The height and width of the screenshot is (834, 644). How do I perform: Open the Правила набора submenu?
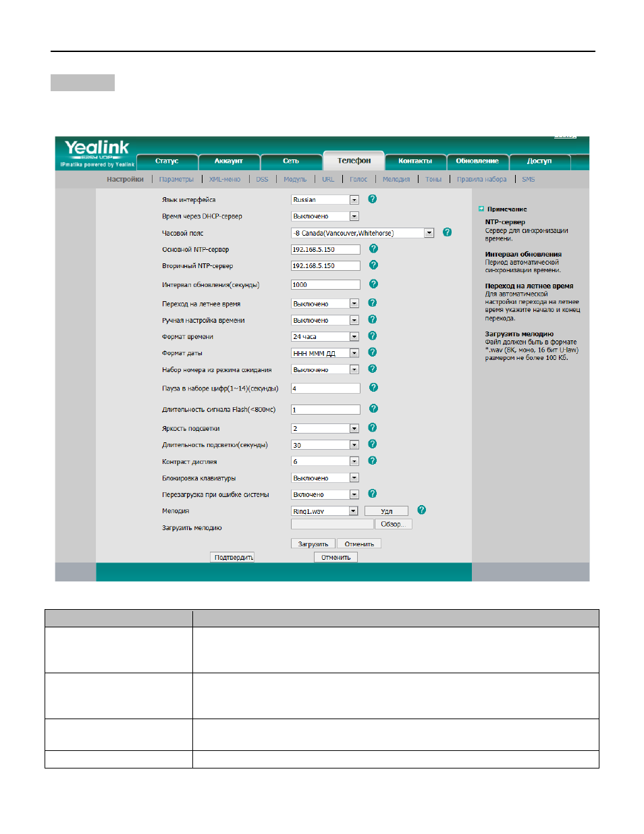point(481,180)
